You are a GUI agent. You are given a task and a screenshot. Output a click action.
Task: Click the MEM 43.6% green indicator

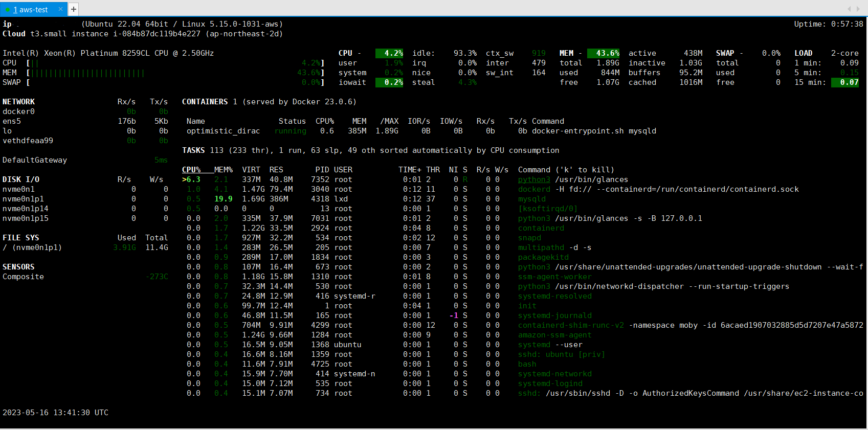604,53
